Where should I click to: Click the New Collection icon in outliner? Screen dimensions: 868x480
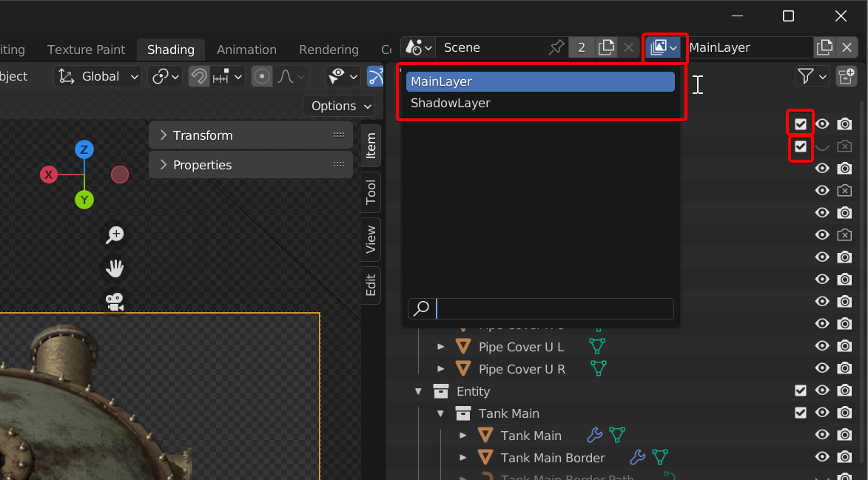click(x=845, y=76)
